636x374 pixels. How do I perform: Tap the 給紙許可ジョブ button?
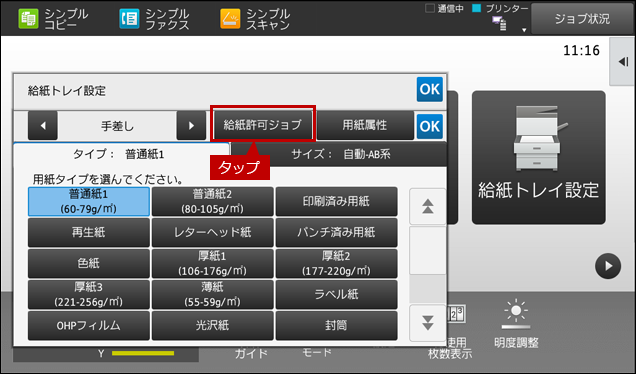coord(262,125)
